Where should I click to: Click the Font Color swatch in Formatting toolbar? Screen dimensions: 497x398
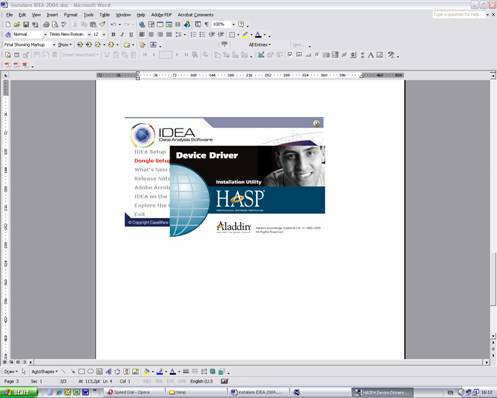tap(258, 35)
